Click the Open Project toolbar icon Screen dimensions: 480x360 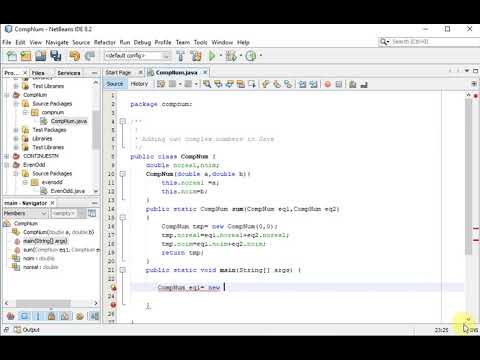click(x=41, y=56)
